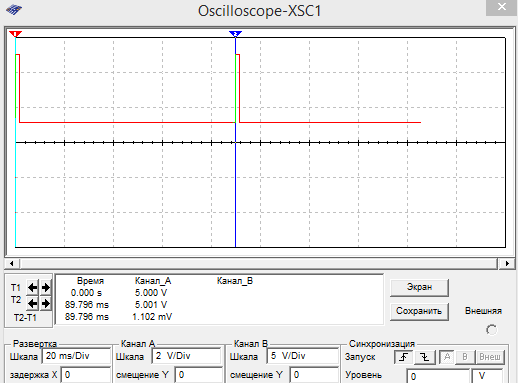Click timebase scale field 20 ms/Div
518x383 pixels.
pos(76,356)
